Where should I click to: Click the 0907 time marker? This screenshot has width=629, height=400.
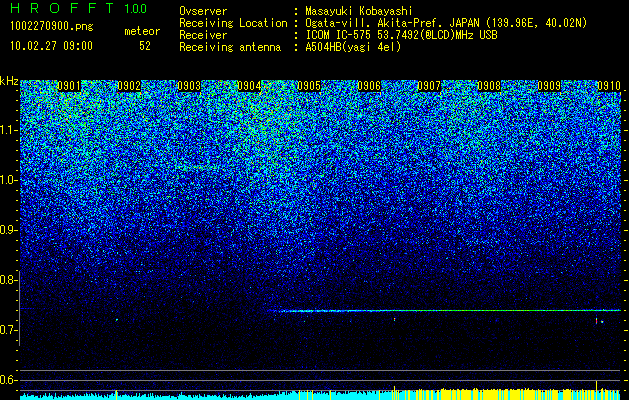click(429, 86)
